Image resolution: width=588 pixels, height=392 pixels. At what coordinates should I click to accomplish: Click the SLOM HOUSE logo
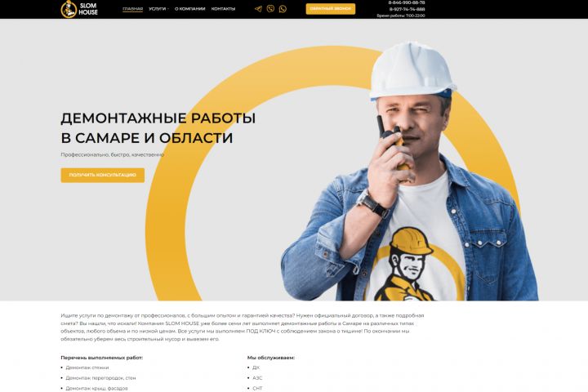79,9
